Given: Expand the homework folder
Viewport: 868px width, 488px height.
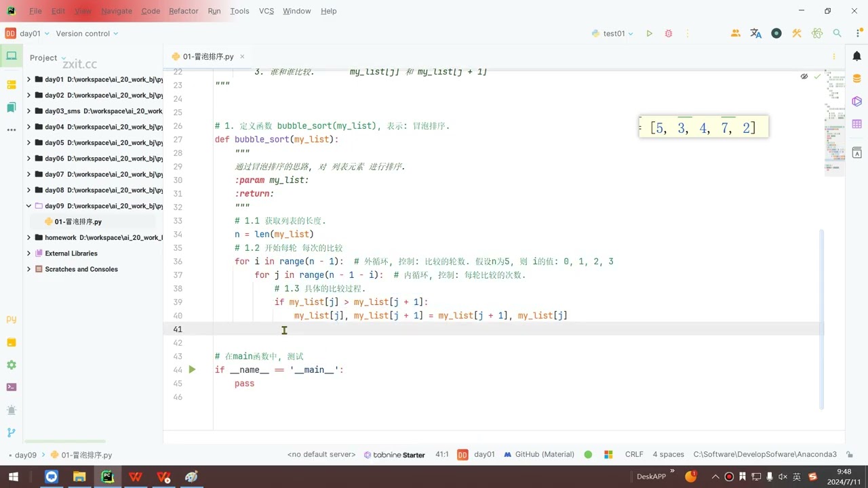Looking at the screenshot, I should coord(28,237).
